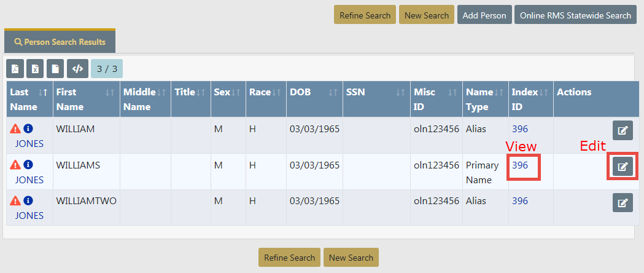This screenshot has height=273, width=644.
Task: Open edit for WILLIAMTWO record
Action: click(623, 202)
